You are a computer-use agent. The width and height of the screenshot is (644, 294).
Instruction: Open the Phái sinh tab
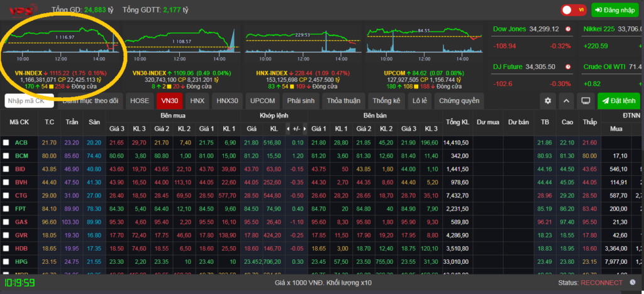click(x=301, y=101)
